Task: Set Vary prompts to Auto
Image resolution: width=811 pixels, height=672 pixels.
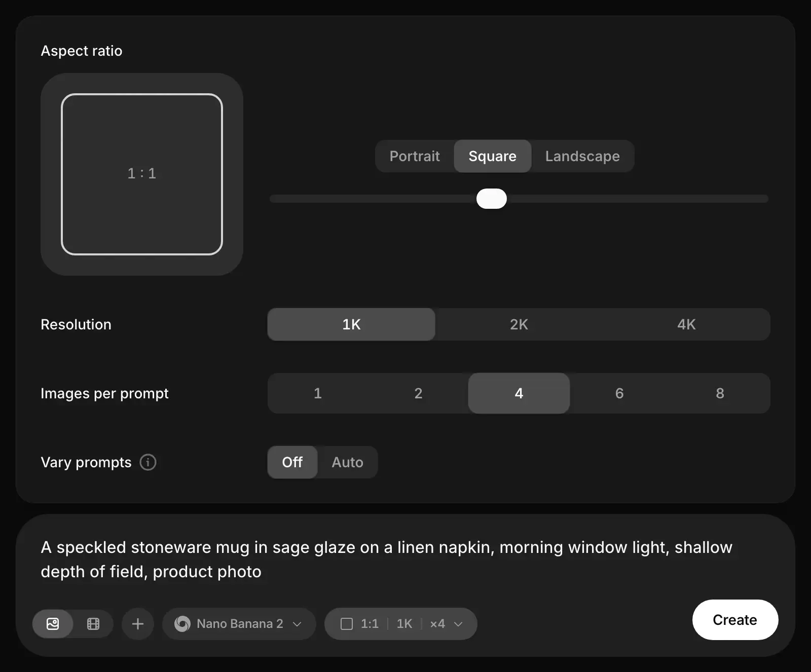Action: click(x=348, y=462)
